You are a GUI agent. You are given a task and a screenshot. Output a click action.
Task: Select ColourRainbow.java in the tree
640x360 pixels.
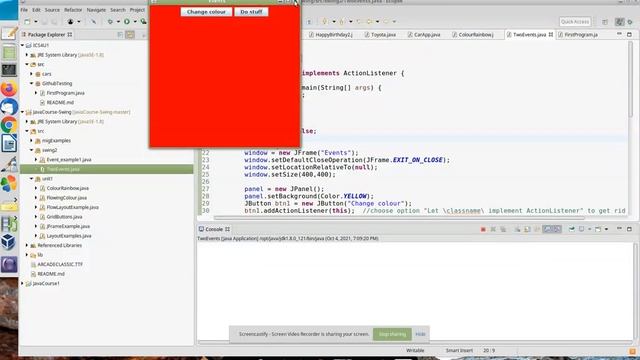point(67,188)
